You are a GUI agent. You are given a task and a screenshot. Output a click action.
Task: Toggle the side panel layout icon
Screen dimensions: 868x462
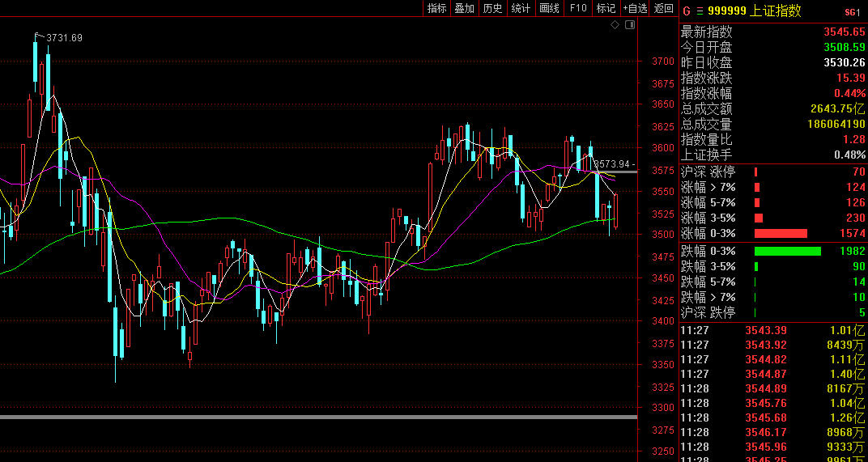(x=630, y=25)
